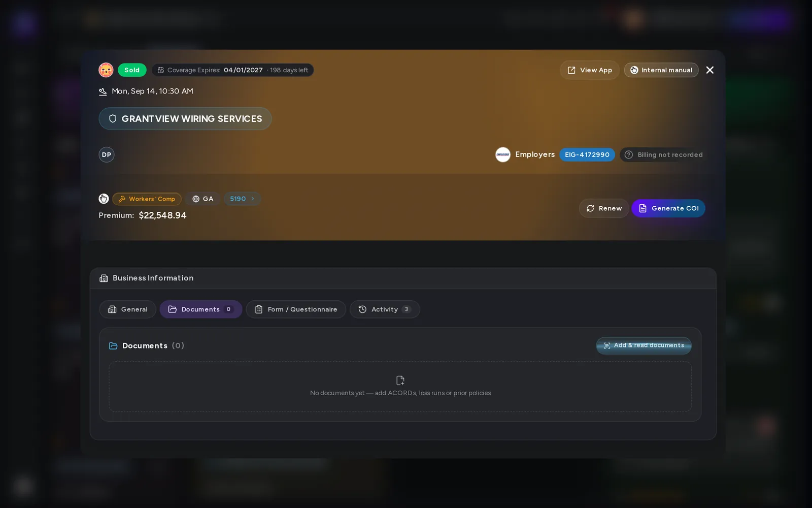This screenshot has height=508, width=812.
Task: Click the Coverage Expires 04/01/2027 pill
Action: click(x=232, y=70)
